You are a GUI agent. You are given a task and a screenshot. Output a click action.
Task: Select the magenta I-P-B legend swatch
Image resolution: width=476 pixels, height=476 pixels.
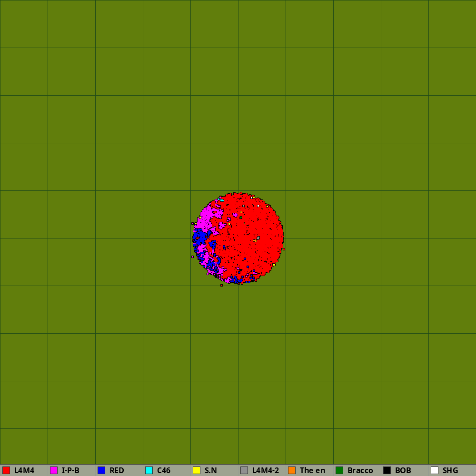[x=54, y=470]
